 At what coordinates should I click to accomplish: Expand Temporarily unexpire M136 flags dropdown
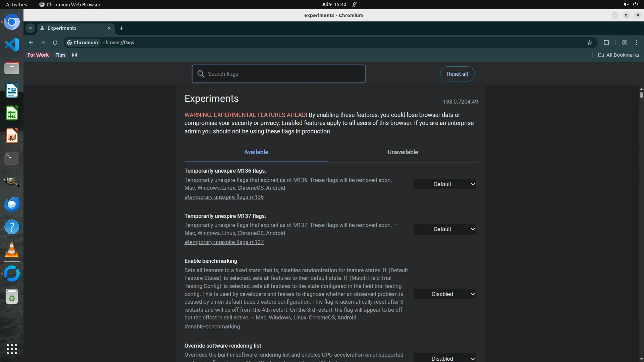(x=445, y=184)
